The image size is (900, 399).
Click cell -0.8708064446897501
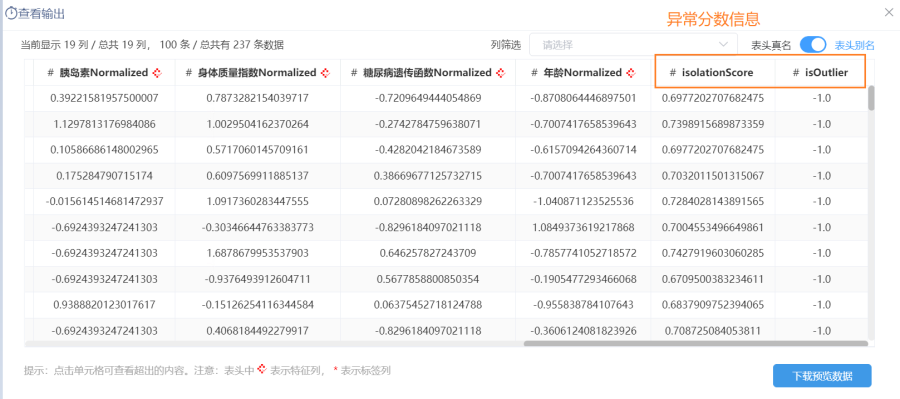(583, 98)
